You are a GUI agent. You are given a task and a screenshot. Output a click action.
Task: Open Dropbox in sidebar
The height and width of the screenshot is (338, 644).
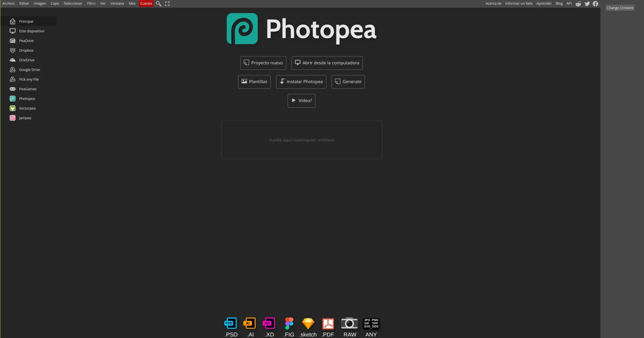[28, 51]
